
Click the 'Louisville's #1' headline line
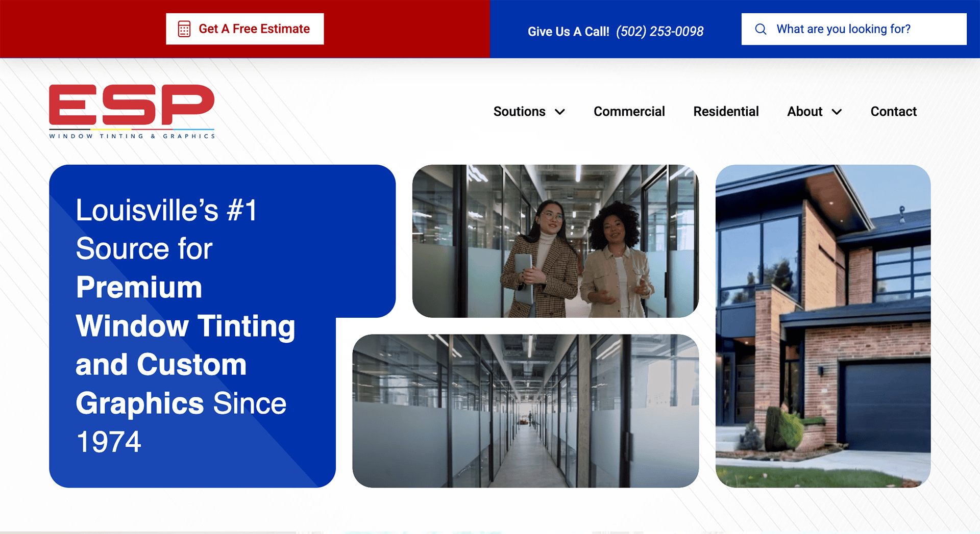[166, 210]
